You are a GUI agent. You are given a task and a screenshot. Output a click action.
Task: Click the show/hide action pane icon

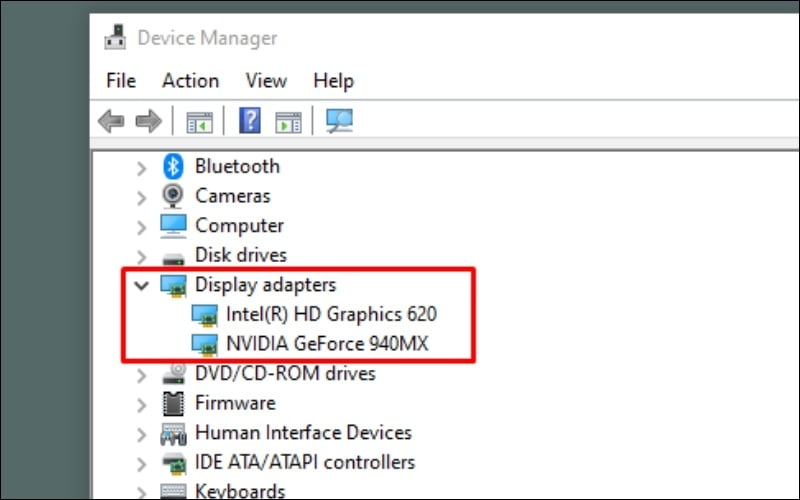(x=288, y=122)
